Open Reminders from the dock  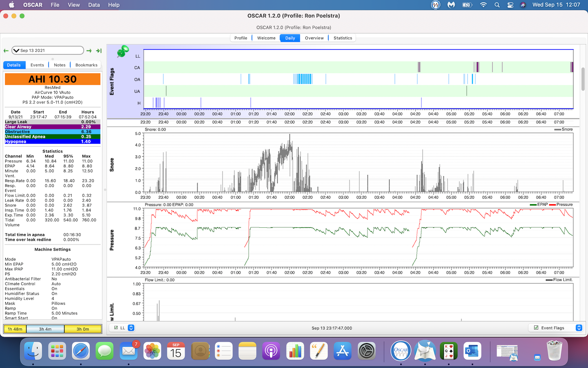click(x=224, y=351)
